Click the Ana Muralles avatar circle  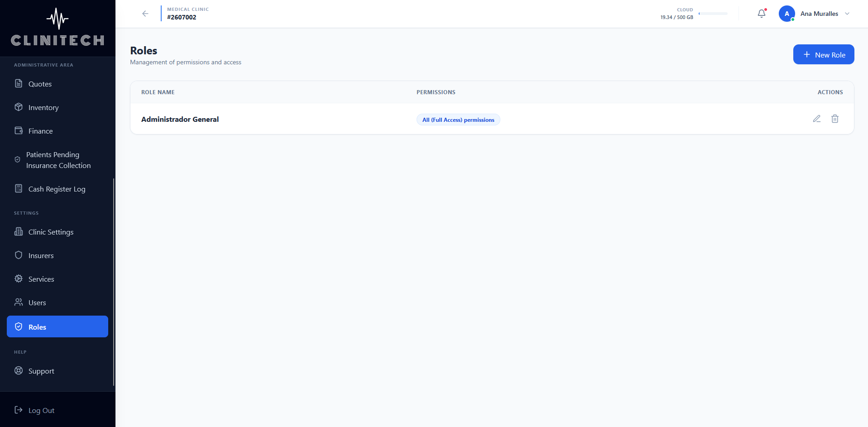[787, 14]
